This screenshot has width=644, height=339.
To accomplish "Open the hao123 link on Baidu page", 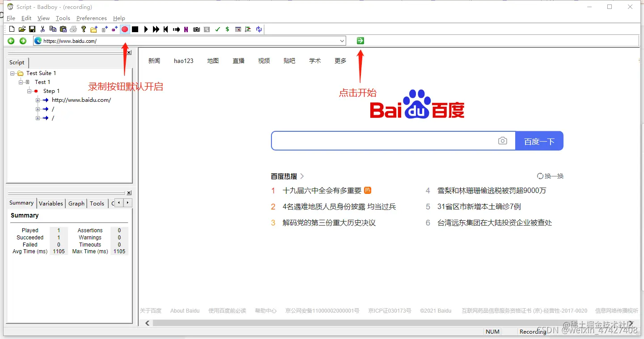I will click(183, 61).
